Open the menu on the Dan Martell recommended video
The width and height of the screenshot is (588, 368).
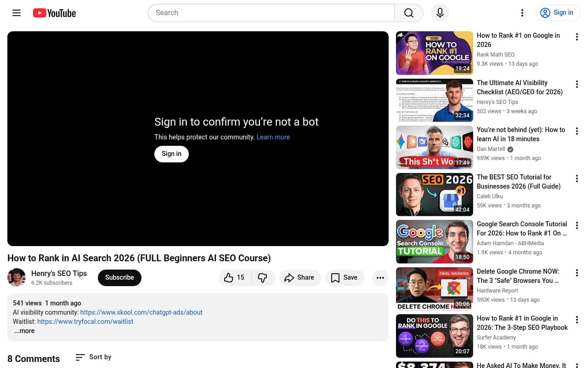577,131
